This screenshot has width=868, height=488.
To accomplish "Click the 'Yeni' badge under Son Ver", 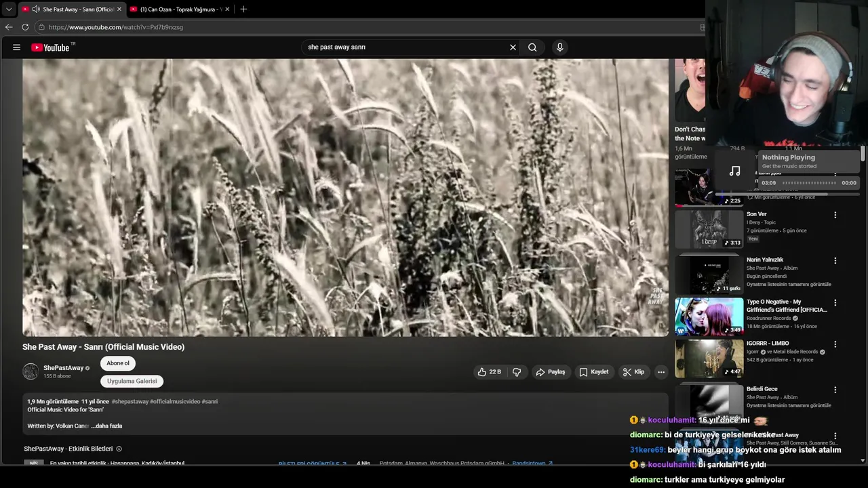I will [753, 239].
